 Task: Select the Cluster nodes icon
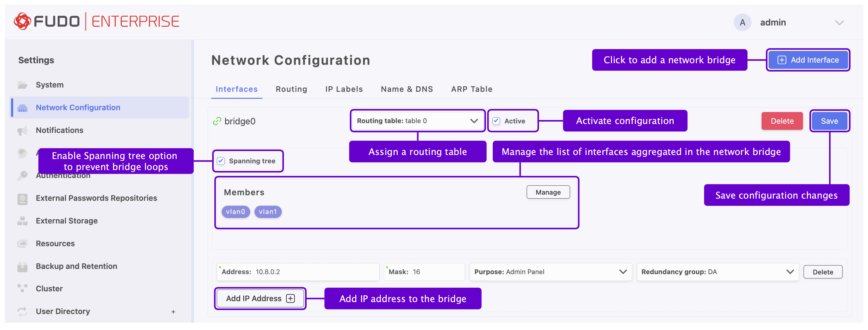[22, 289]
